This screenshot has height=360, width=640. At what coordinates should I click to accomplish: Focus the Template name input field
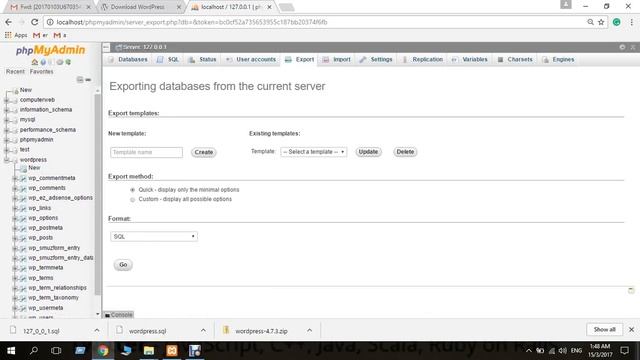146,152
